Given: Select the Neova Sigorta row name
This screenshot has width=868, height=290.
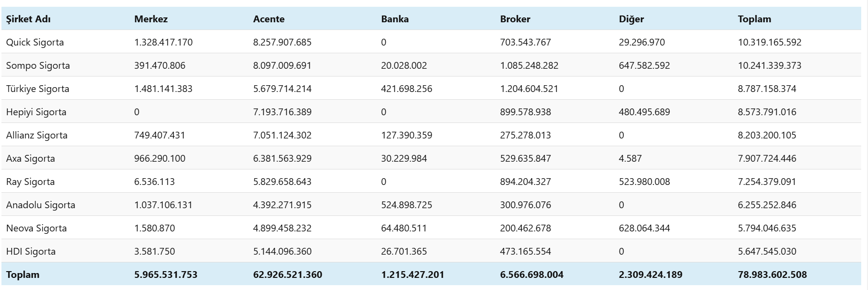Looking at the screenshot, I should click(36, 228).
